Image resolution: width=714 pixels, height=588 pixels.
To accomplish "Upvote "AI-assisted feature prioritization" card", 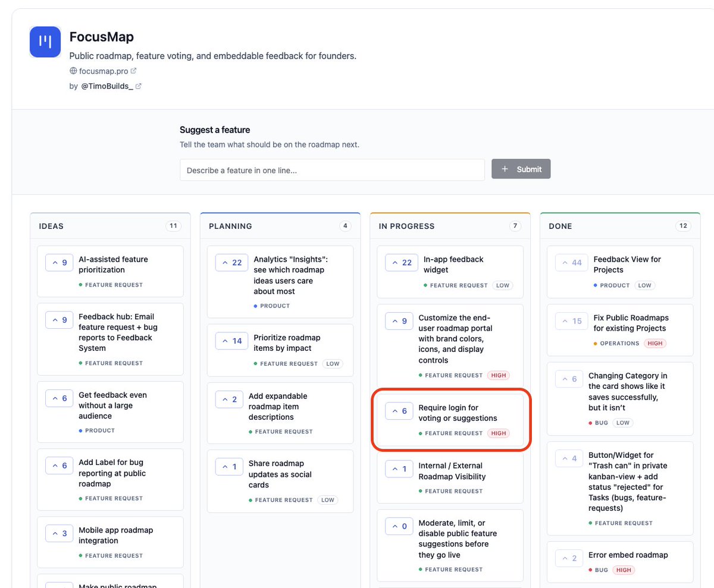I will 59,262.
